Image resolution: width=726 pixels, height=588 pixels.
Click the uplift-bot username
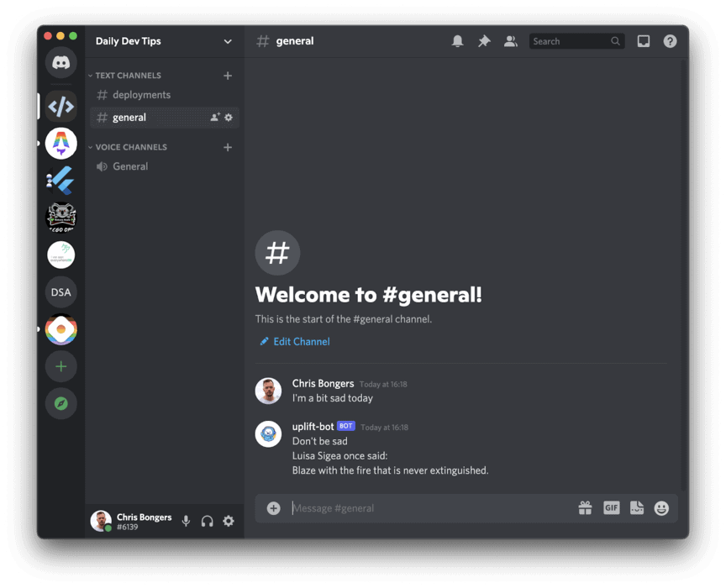pos(313,427)
